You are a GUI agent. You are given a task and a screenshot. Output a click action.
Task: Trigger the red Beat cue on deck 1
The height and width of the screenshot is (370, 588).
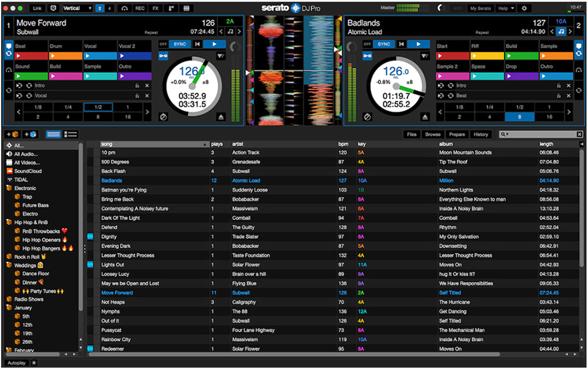(x=31, y=56)
